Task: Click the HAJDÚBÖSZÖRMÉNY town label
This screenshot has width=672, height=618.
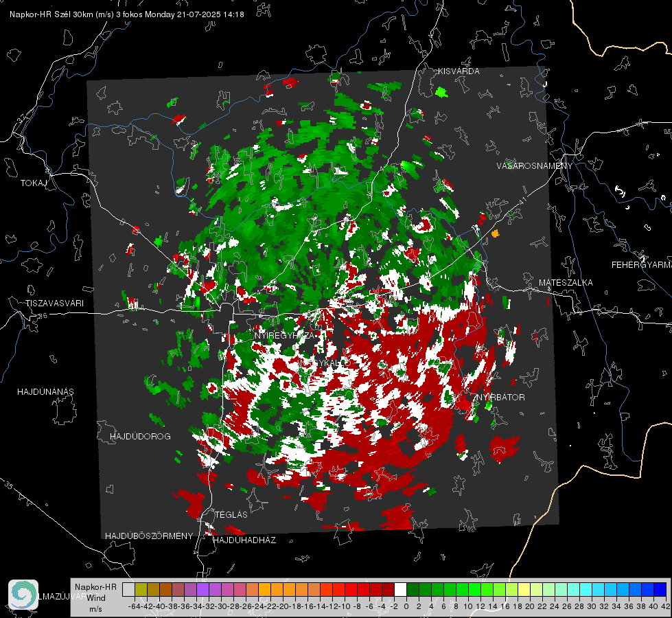Action: (x=149, y=536)
